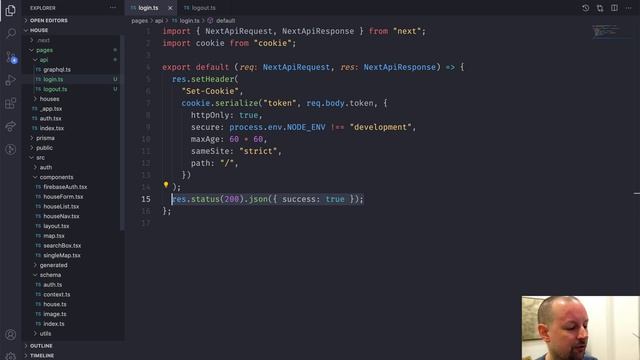Open firebaseAuth.tsx component file
Image resolution: width=640 pixels, height=360 pixels.
tap(65, 187)
